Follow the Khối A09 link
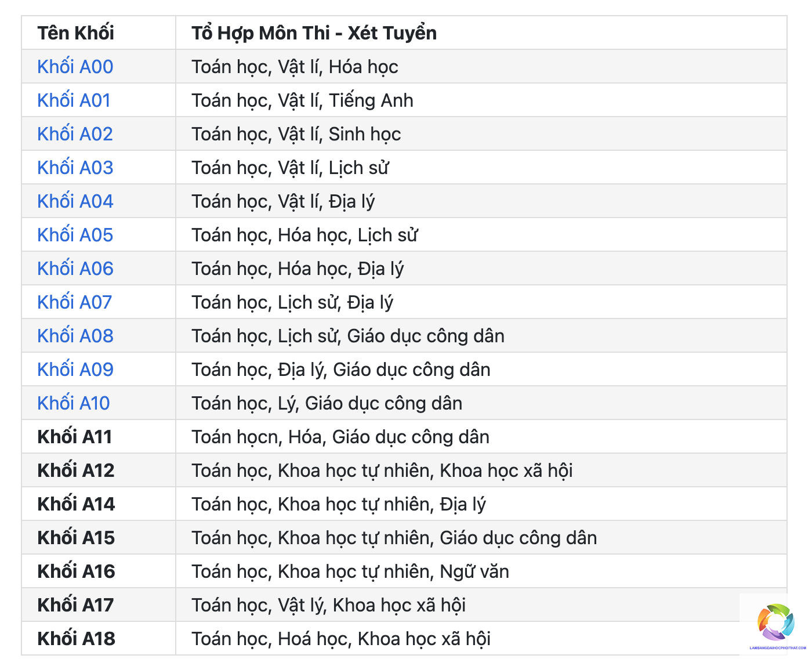 click(x=75, y=370)
